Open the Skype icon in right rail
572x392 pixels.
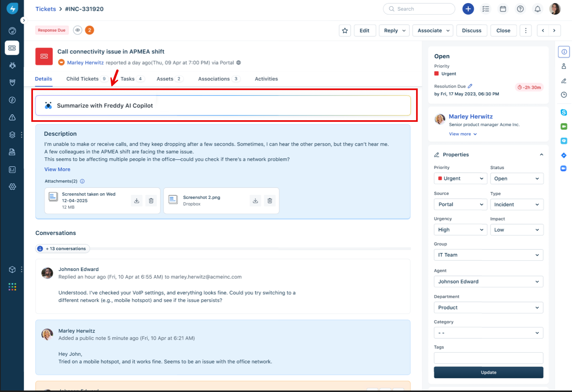(x=564, y=112)
